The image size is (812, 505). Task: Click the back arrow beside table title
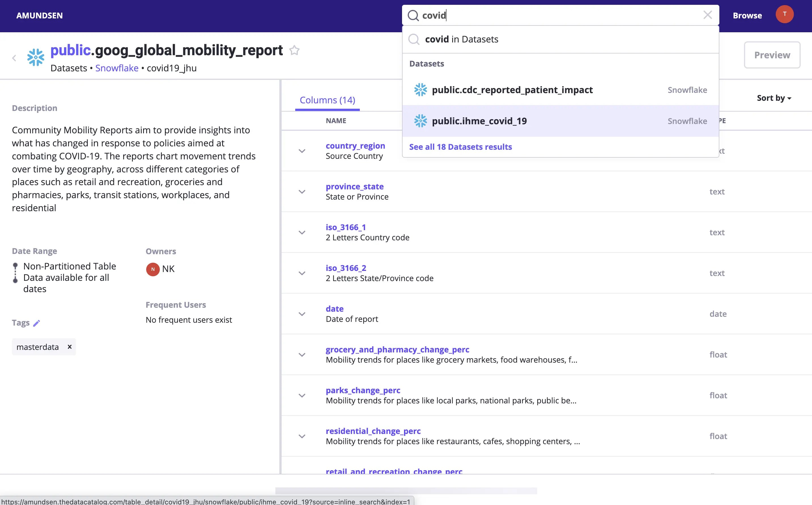(x=14, y=58)
